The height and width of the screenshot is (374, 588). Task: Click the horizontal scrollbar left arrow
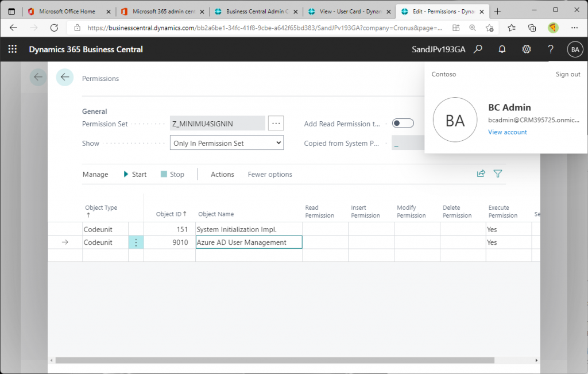pyautogui.click(x=51, y=360)
